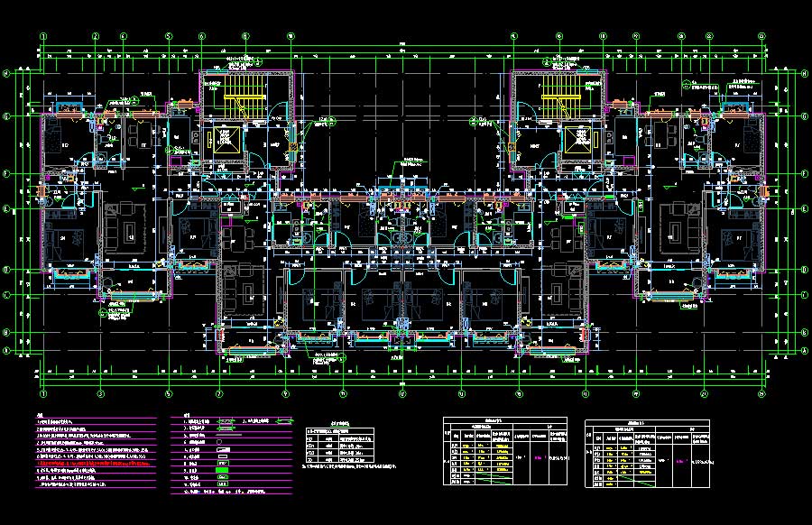Select the top-right column grid axis bubble
This screenshot has width=812, height=525.
pyautogui.click(x=763, y=37)
